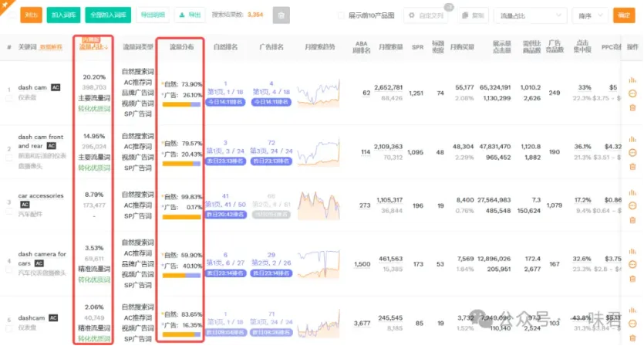Image resolution: width=644 pixels, height=346 pixels.
Task: Open bar chart for dash cam row
Action: pyautogui.click(x=632, y=80)
